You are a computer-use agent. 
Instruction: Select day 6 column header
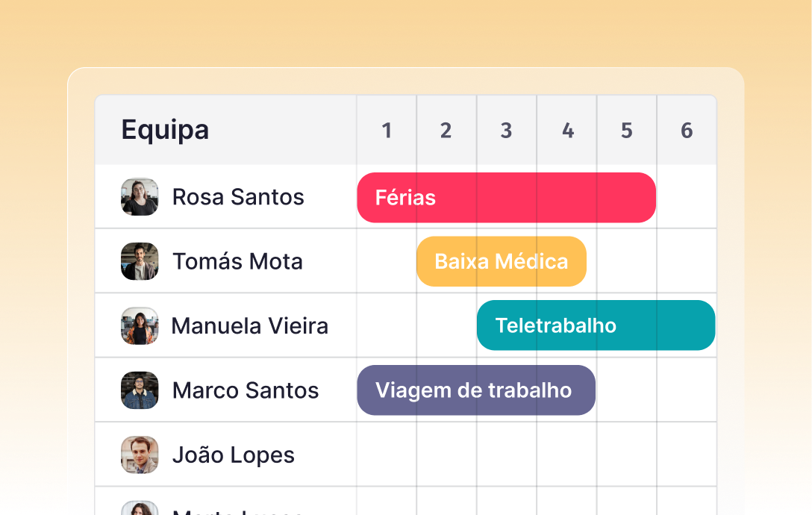(x=686, y=130)
